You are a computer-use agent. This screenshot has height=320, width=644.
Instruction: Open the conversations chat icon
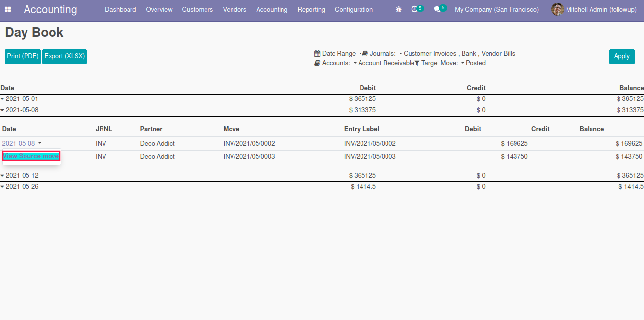coord(438,9)
